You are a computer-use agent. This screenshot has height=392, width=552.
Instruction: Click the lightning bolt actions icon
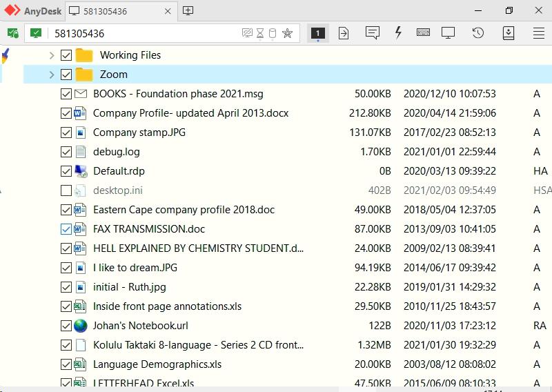398,32
